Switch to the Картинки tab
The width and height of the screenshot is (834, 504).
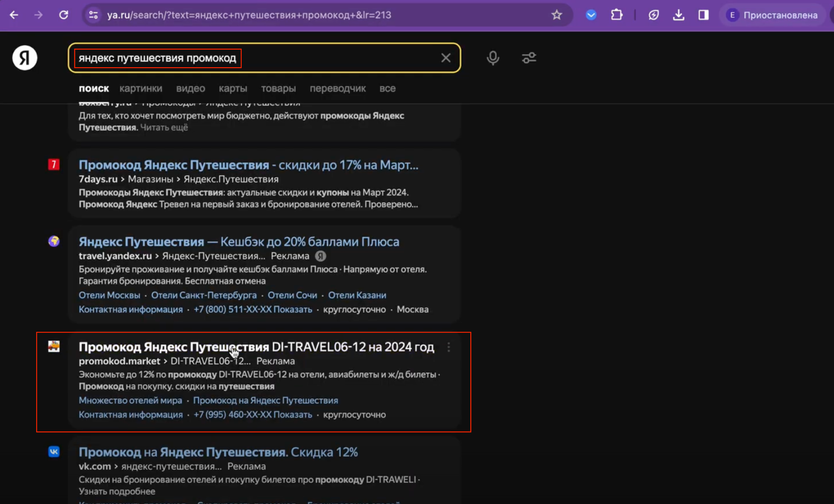point(141,88)
